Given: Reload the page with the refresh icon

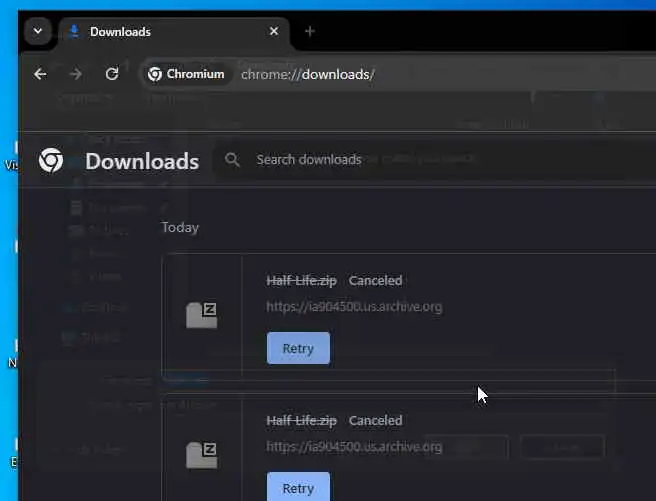Looking at the screenshot, I should (112, 74).
